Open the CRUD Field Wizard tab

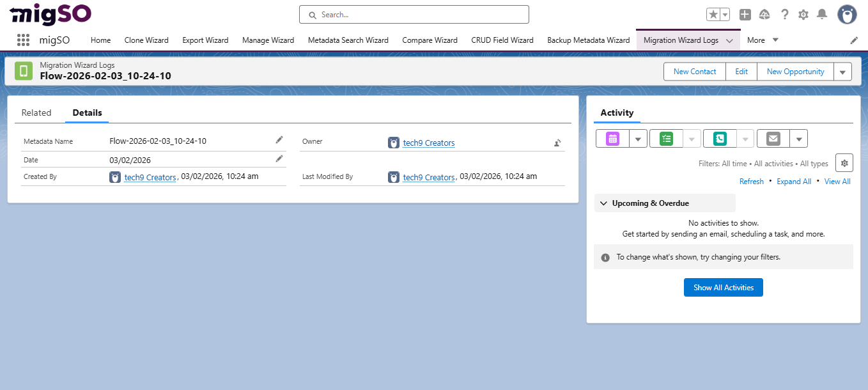pos(502,40)
